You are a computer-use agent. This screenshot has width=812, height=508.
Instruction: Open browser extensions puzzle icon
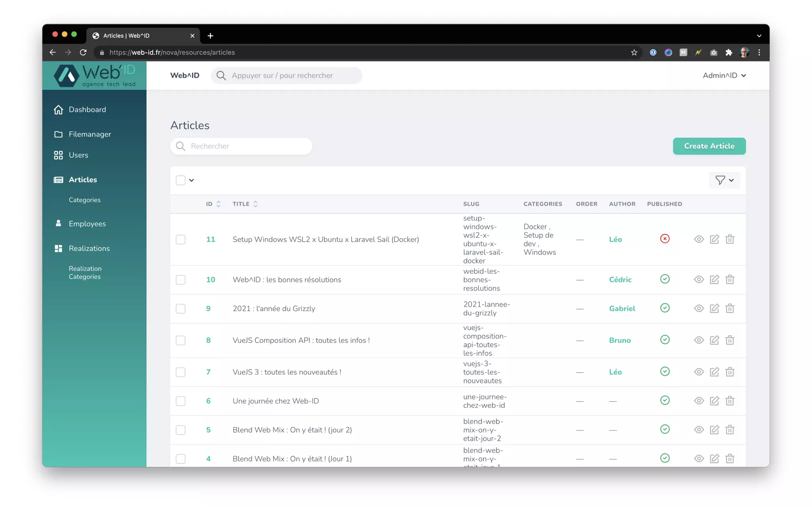pyautogui.click(x=729, y=52)
